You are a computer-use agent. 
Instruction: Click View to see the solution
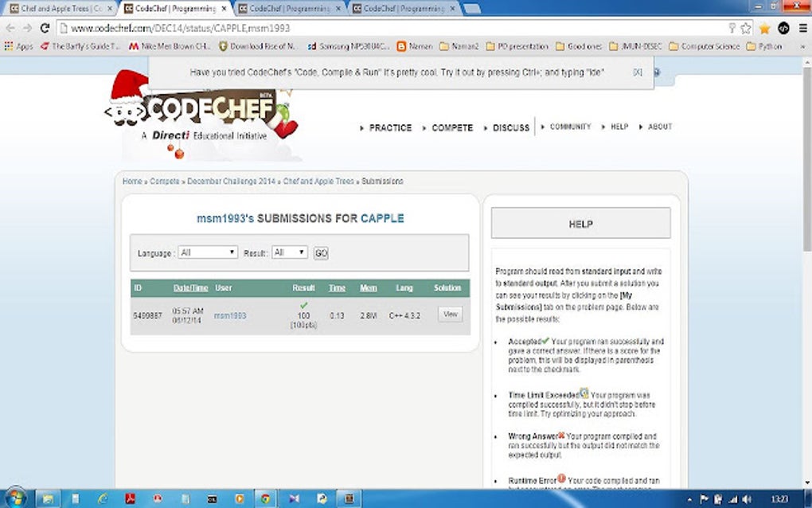[449, 314]
